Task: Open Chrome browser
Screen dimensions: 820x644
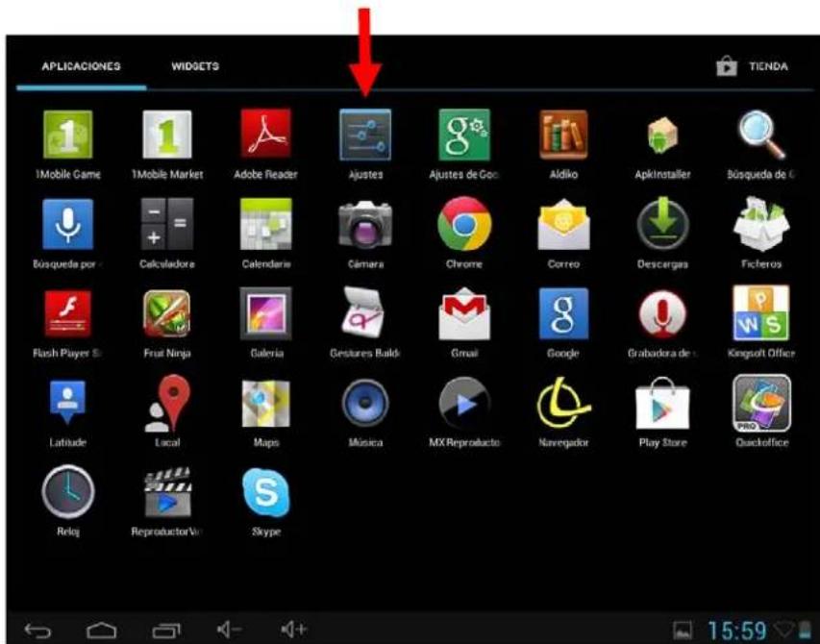Action: tap(464, 224)
